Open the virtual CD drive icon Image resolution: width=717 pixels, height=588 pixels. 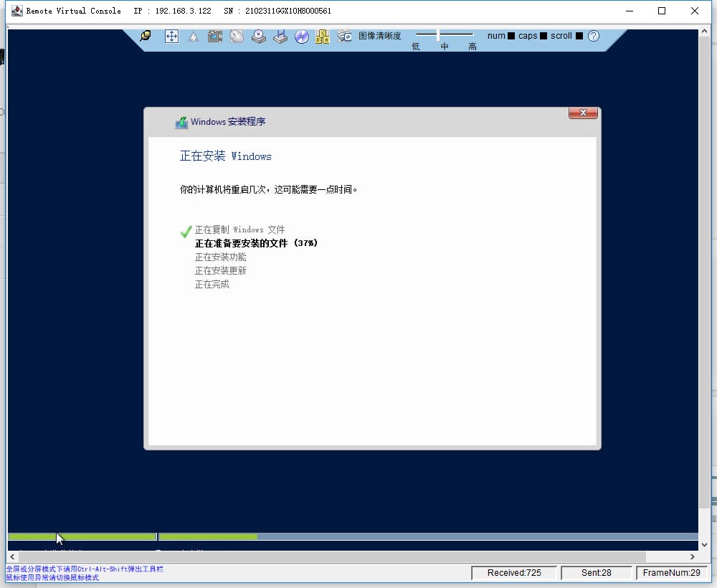point(258,37)
